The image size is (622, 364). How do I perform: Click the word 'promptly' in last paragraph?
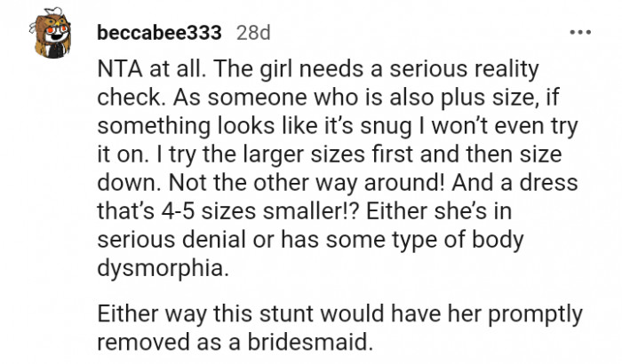pyautogui.click(x=535, y=314)
